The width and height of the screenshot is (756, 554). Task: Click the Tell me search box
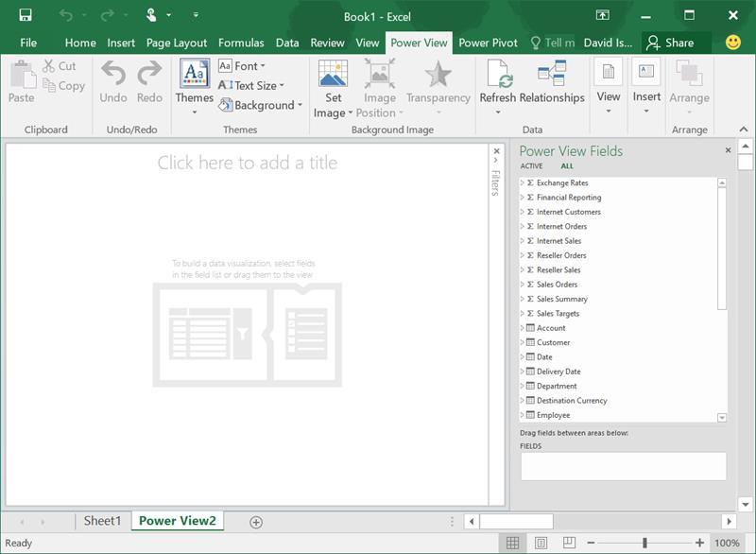(x=553, y=43)
